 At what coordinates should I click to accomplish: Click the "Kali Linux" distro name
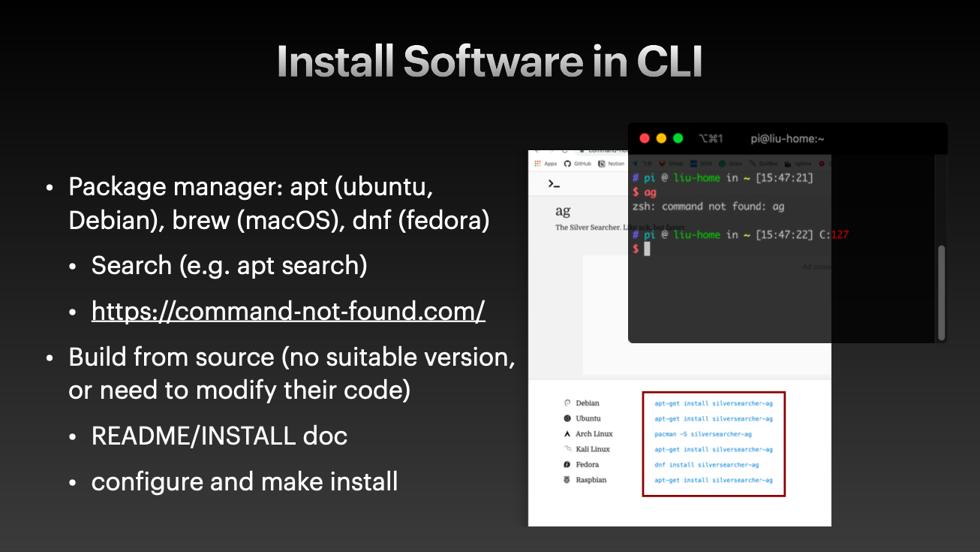pyautogui.click(x=593, y=449)
